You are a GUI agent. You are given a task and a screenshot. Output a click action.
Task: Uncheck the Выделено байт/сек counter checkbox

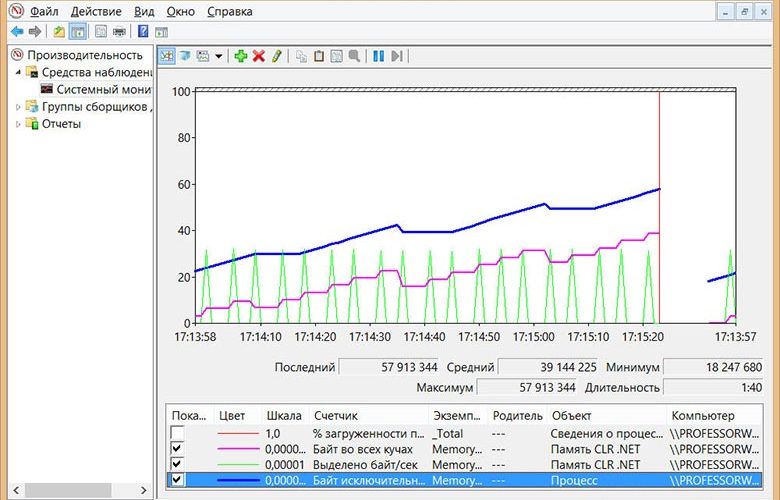tap(178, 466)
